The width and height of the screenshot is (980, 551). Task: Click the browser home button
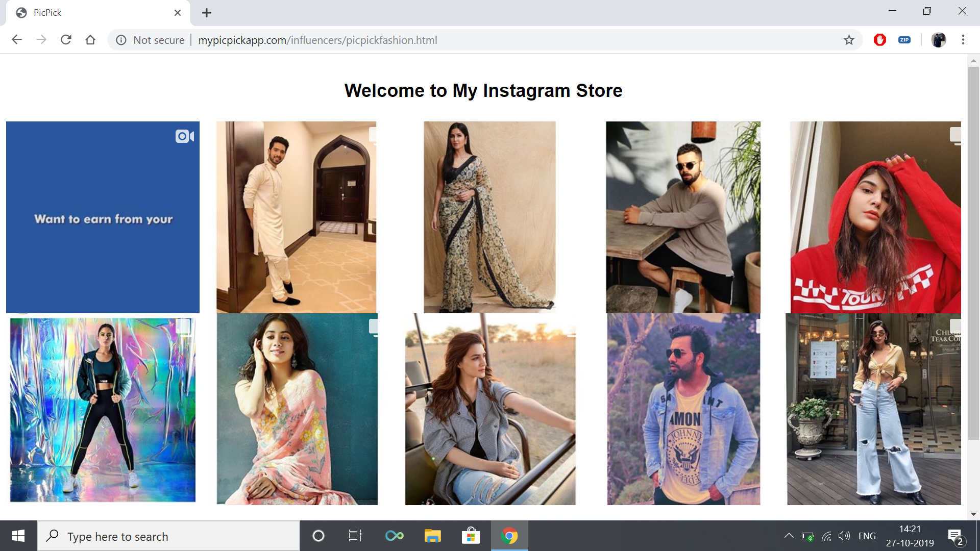[90, 39]
